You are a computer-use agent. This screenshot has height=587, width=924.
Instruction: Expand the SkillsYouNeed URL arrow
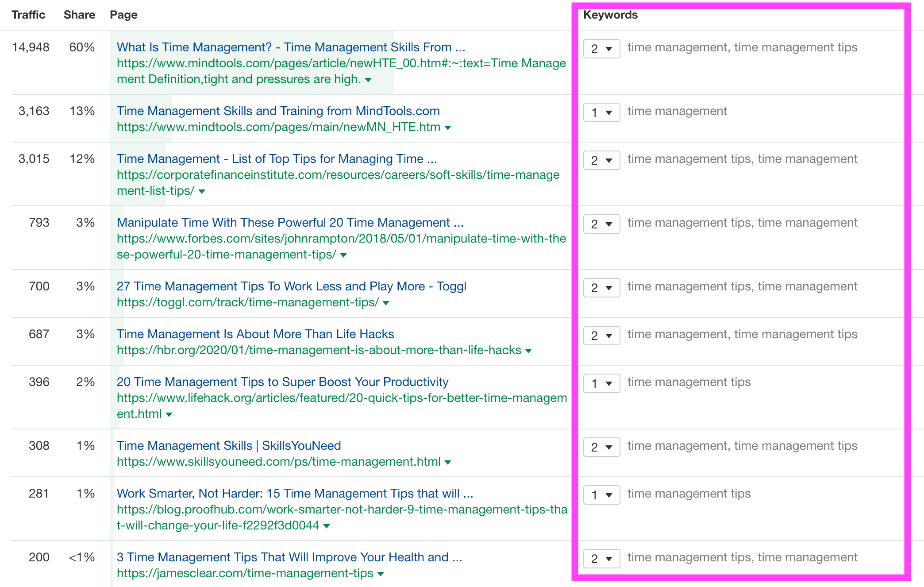pos(448,462)
